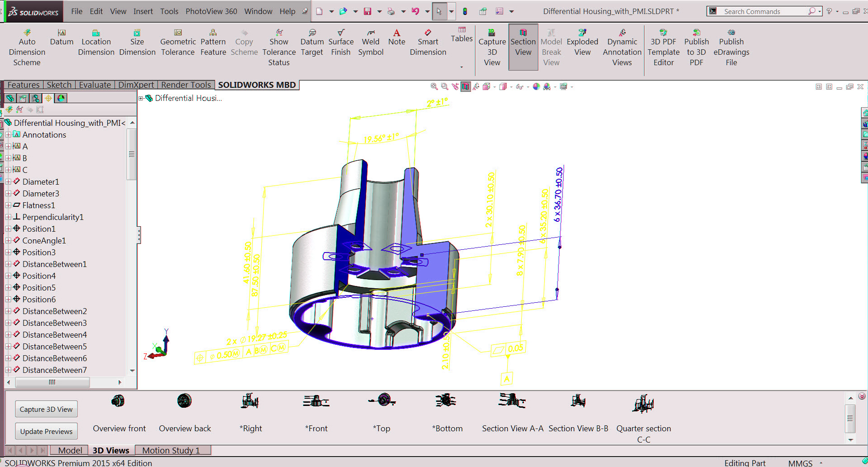868x467 pixels.
Task: Click the Print icon
Action: tap(391, 11)
